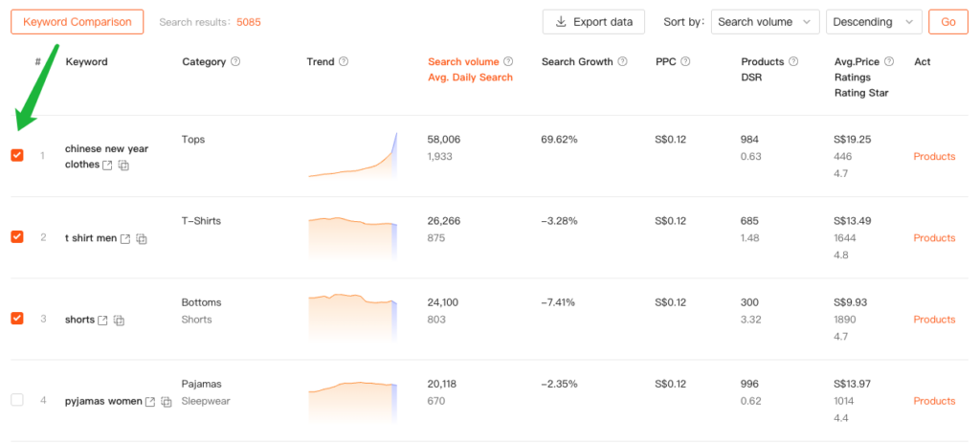Click the Trend column help icon
The image size is (980, 444).
pyautogui.click(x=344, y=62)
